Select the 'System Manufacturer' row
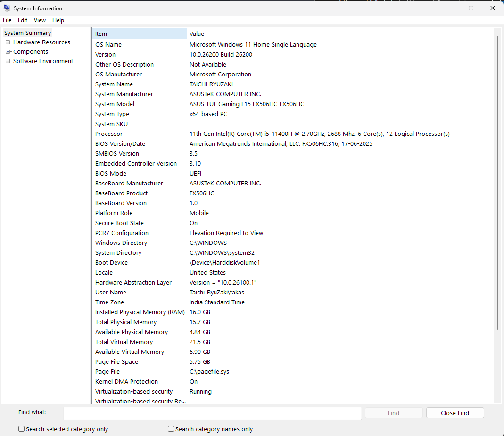The image size is (504, 436). tap(279, 94)
